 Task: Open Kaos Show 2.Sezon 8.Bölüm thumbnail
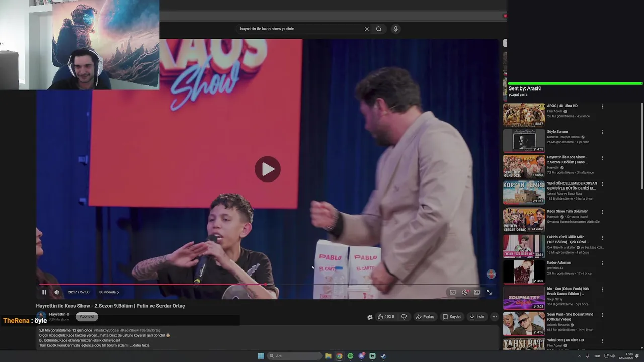click(x=524, y=166)
